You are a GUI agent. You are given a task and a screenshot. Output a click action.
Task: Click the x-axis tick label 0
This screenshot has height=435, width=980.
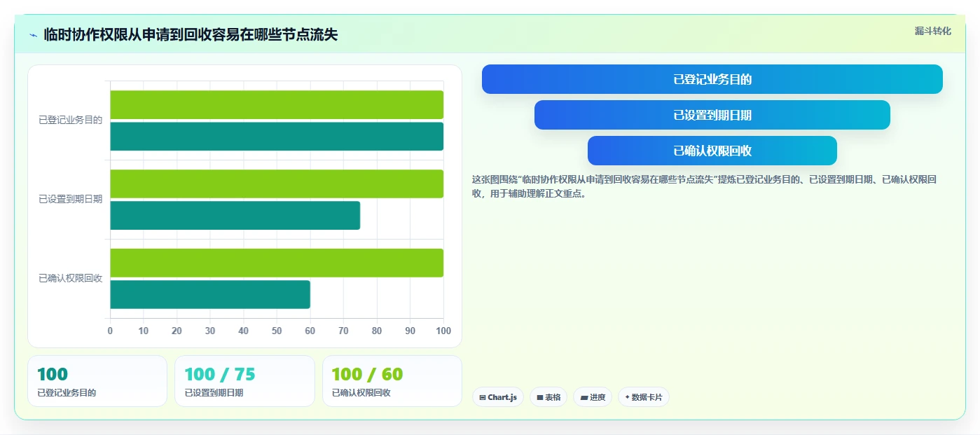[110, 331]
